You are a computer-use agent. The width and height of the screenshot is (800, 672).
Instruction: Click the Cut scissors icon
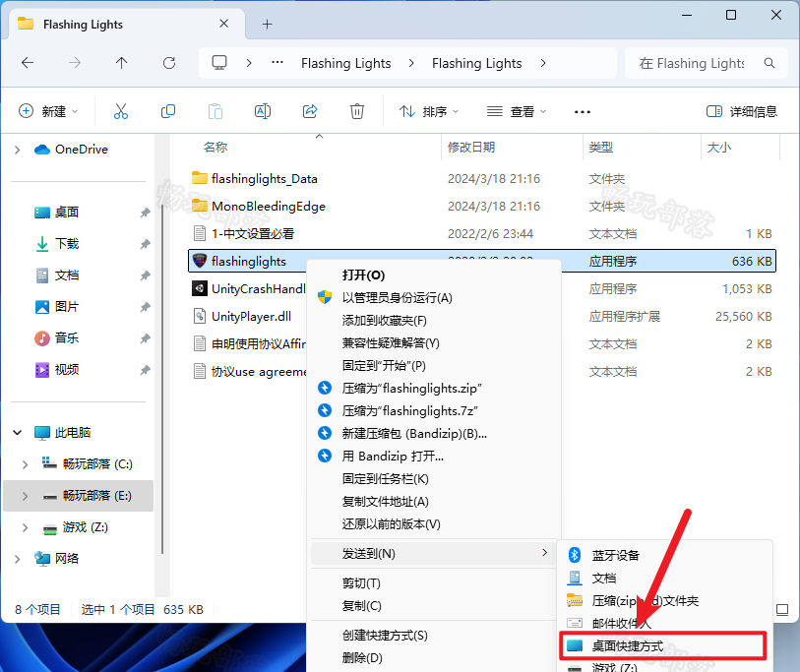tap(121, 111)
